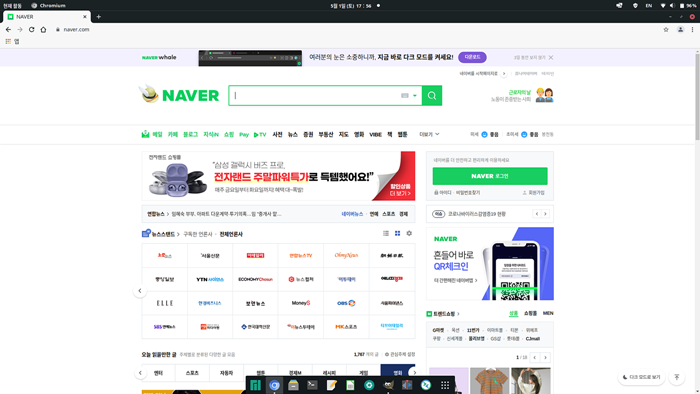Toggle 다크 모드로 보기 dark mode button
Viewport: 700px width, 394px height.
point(642,377)
